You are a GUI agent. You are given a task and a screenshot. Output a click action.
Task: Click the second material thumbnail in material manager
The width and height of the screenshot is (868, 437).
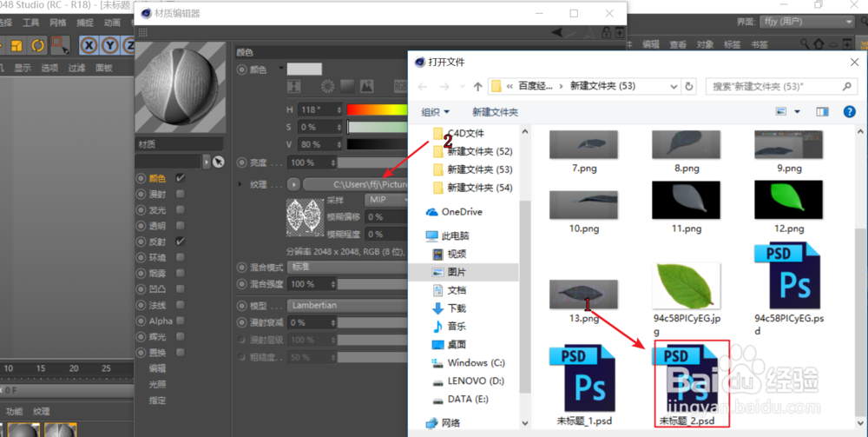point(60,430)
